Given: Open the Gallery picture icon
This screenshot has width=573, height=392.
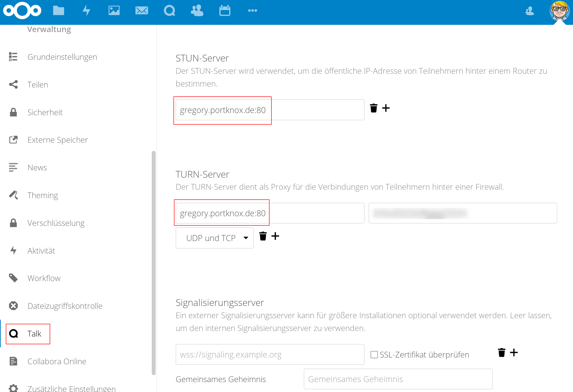Looking at the screenshot, I should (x=114, y=11).
